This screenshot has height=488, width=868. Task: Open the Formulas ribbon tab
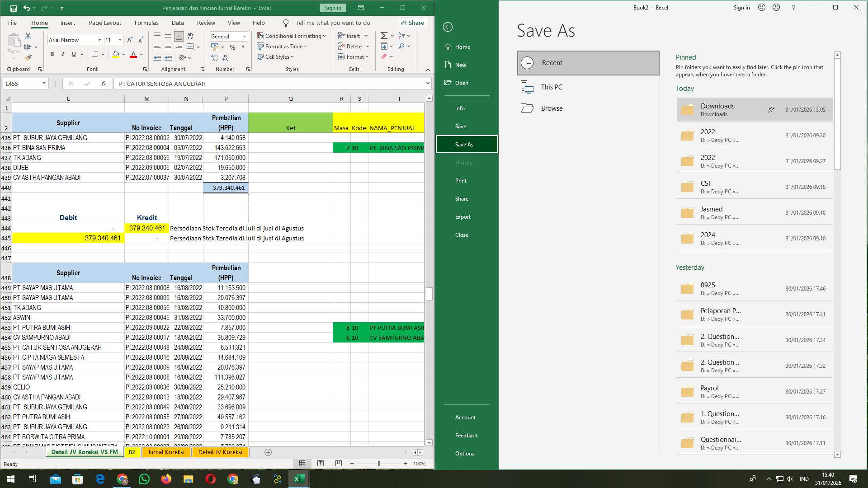(146, 23)
